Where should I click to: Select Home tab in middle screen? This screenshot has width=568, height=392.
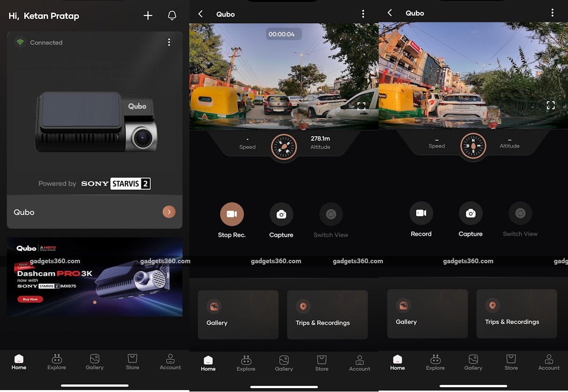[208, 363]
